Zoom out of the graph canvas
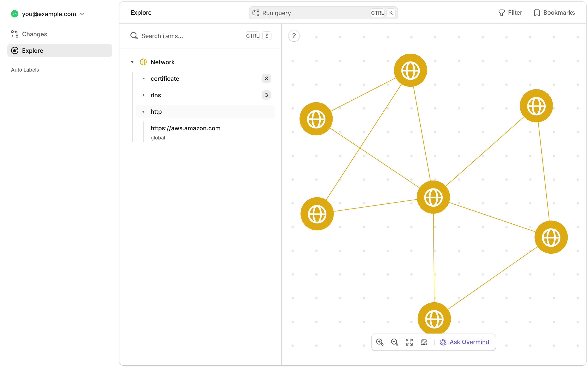Screen dimensions: 588x367 tap(394, 342)
